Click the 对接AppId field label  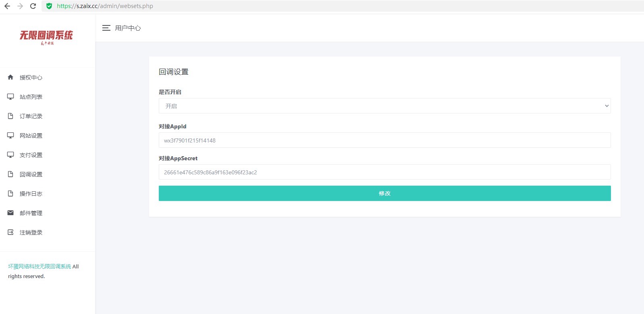click(172, 126)
